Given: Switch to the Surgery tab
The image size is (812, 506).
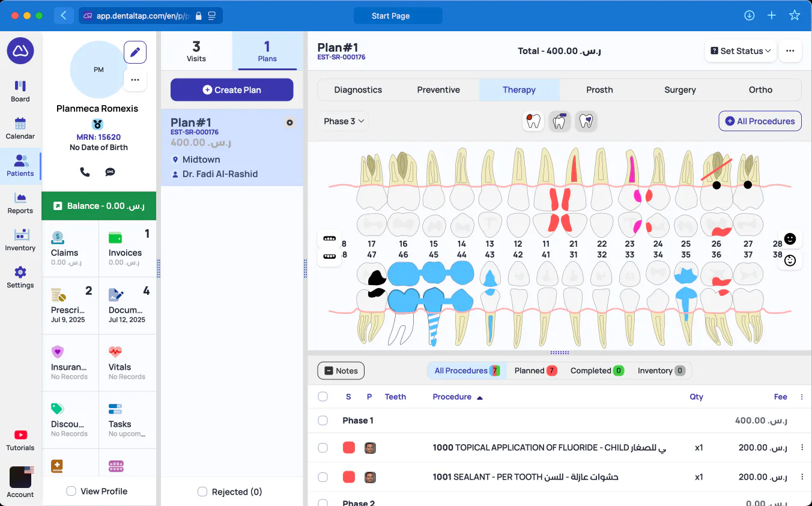Looking at the screenshot, I should [680, 90].
